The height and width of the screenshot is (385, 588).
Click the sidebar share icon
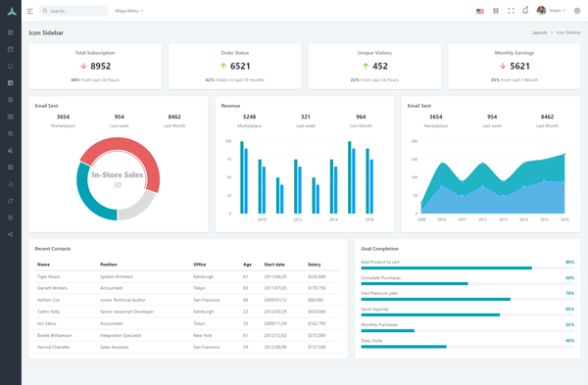tap(11, 234)
